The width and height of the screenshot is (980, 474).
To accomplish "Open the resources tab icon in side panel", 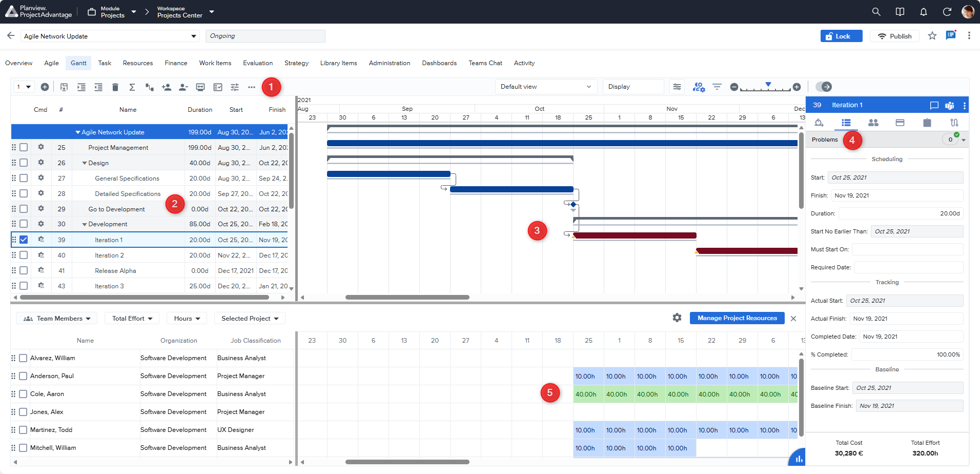I will point(873,123).
